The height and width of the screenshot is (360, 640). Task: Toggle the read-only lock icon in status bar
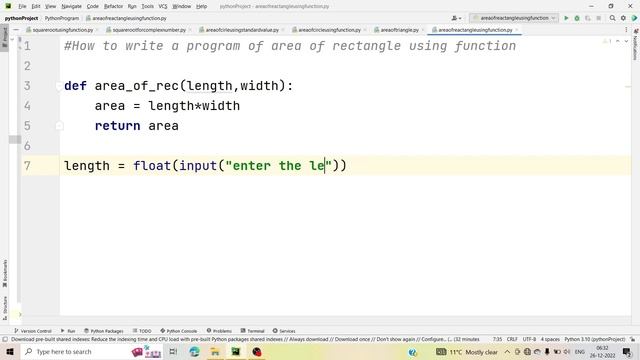[x=632, y=339]
